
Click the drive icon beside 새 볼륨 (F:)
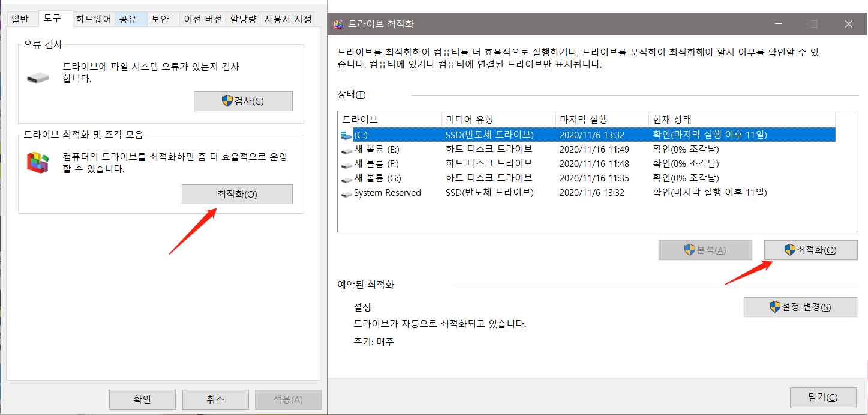click(x=346, y=163)
